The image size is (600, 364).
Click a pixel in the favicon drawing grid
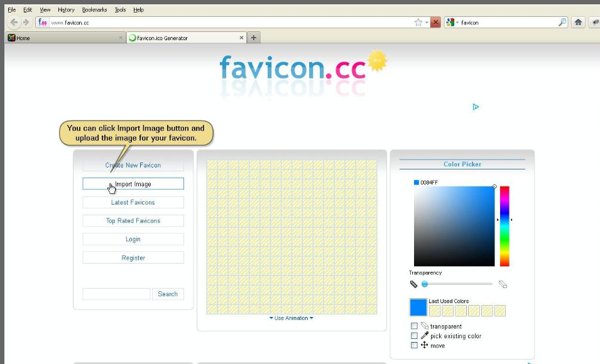pos(292,237)
